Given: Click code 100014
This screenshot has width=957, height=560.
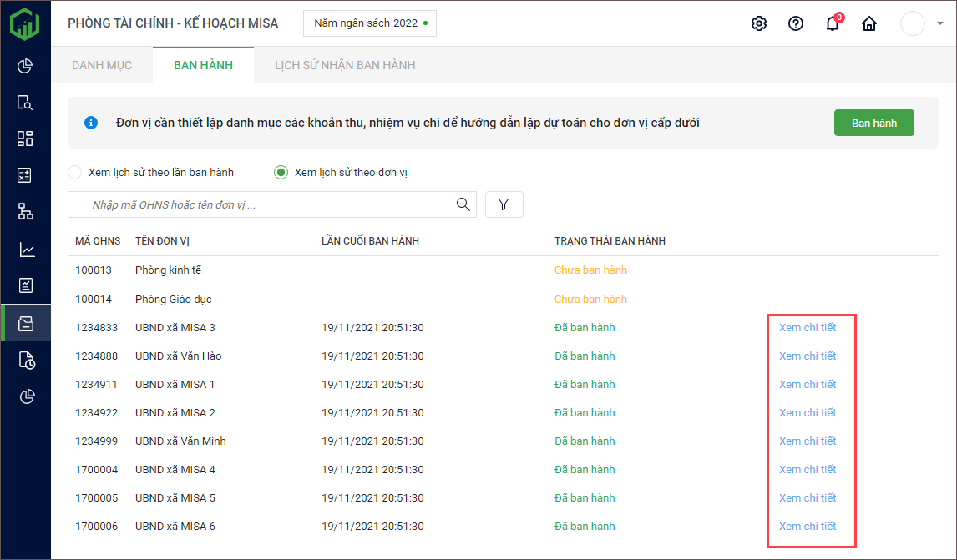Looking at the screenshot, I should tap(94, 299).
